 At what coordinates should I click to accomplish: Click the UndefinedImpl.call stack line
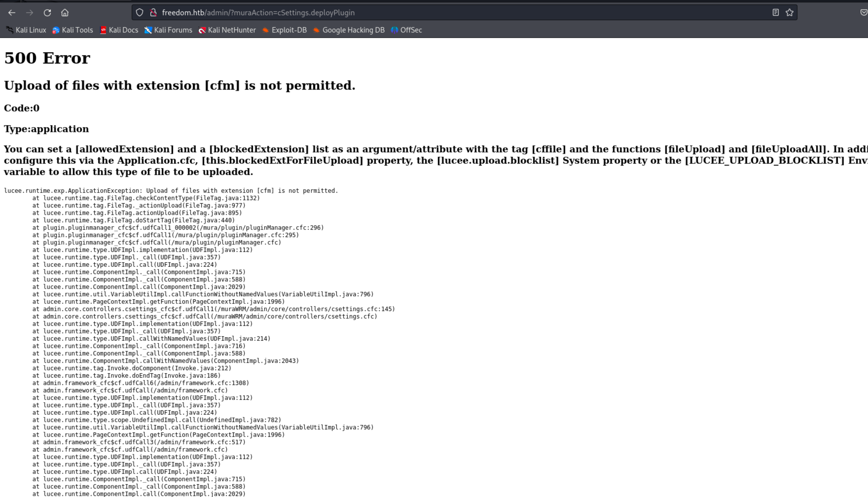pyautogui.click(x=157, y=420)
